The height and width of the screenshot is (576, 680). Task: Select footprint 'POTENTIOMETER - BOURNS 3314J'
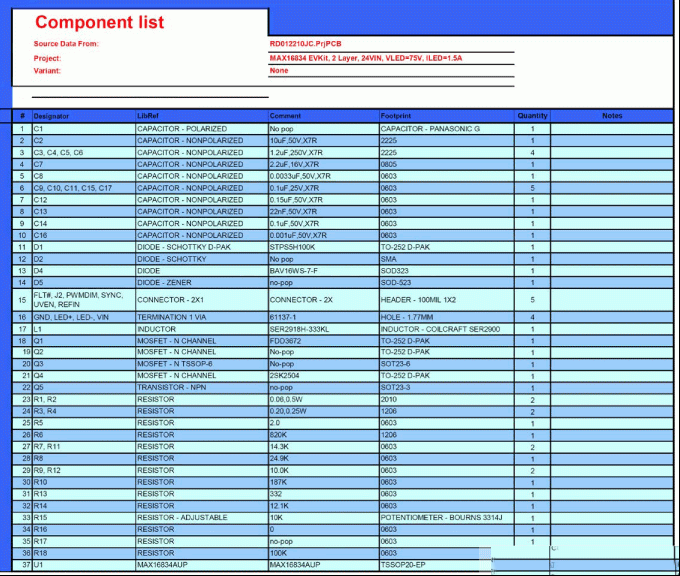click(447, 518)
